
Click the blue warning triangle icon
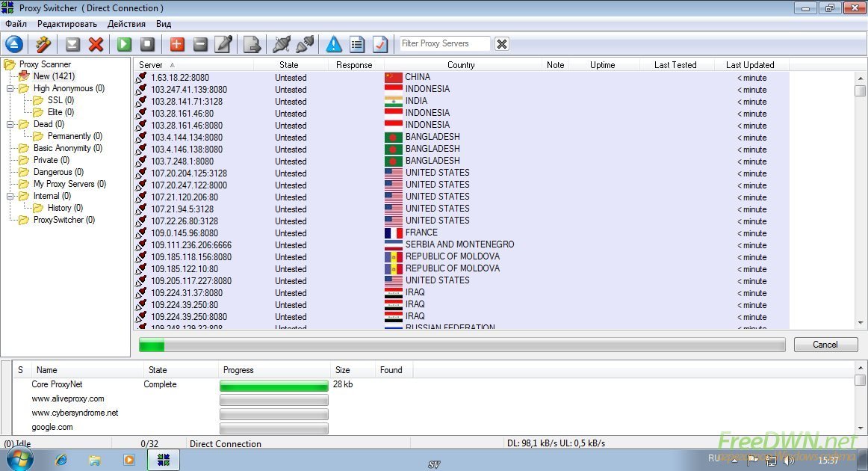(x=334, y=44)
